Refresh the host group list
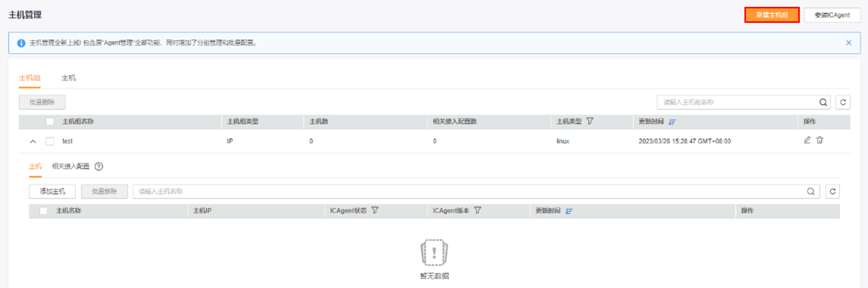 (843, 102)
